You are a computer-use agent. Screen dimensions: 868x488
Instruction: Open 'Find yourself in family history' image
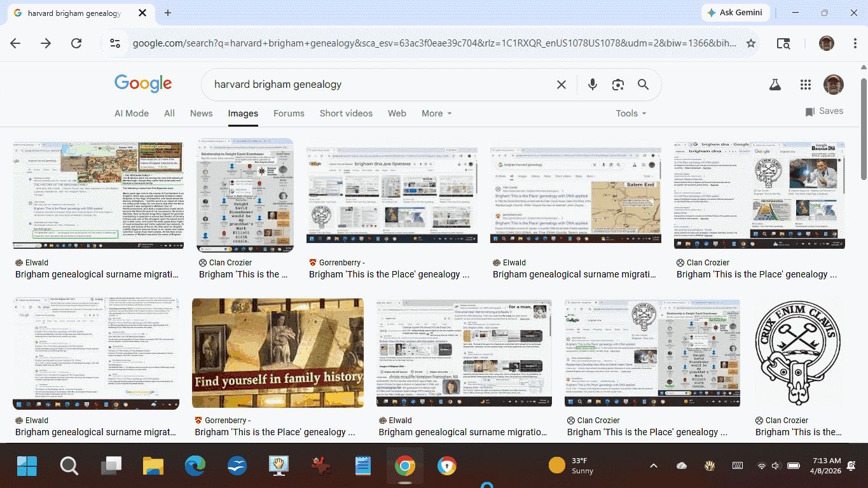[278, 353]
